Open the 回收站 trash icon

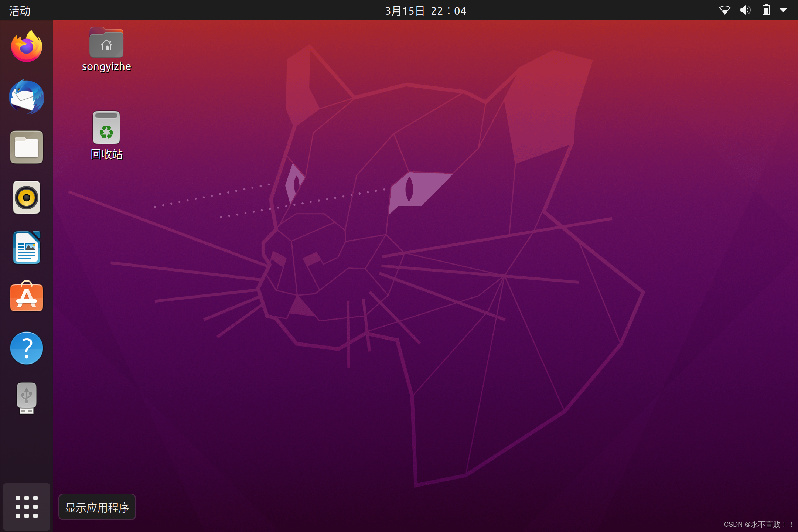106,127
